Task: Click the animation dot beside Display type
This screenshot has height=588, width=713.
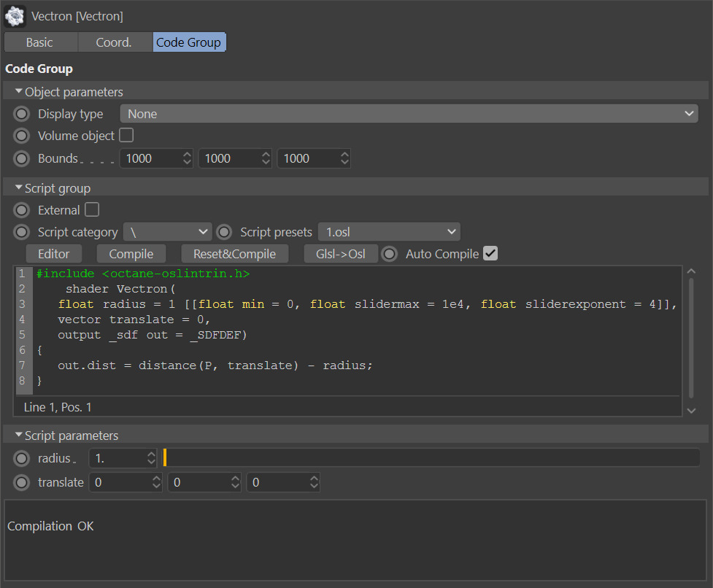Action: (x=21, y=114)
